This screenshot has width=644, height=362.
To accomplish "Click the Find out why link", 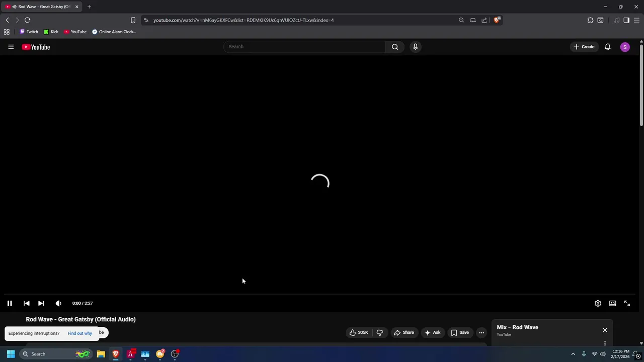I will 80,333.
